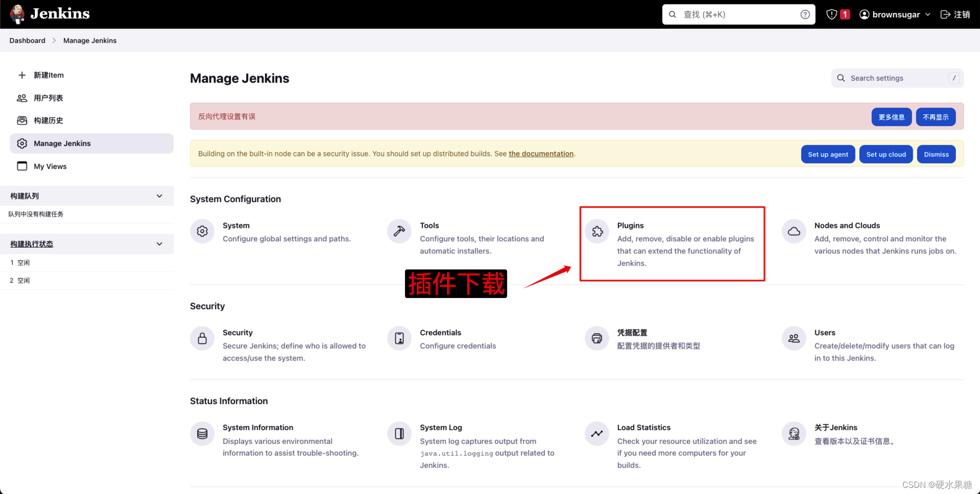The image size is (980, 494).
Task: Click the magnifier in the top search box
Action: [x=673, y=14]
